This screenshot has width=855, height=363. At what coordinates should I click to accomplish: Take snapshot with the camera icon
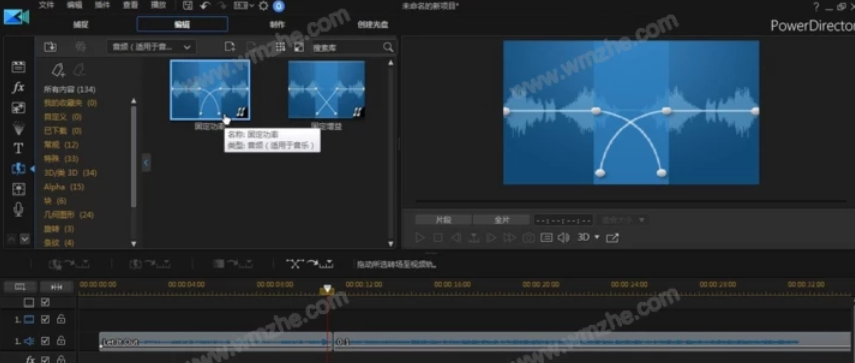click(528, 238)
